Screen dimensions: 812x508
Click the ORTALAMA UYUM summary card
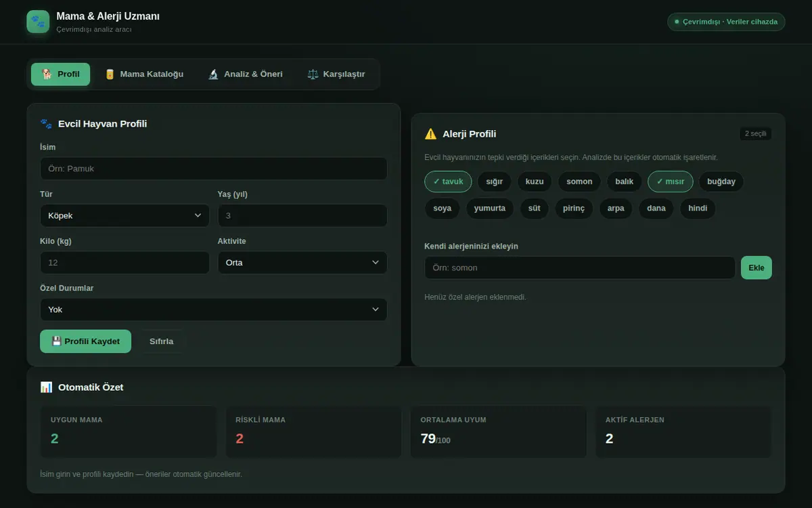tap(499, 431)
